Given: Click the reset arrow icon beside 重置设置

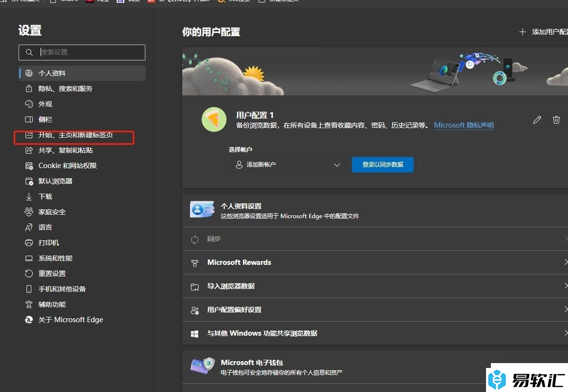Looking at the screenshot, I should point(29,274).
